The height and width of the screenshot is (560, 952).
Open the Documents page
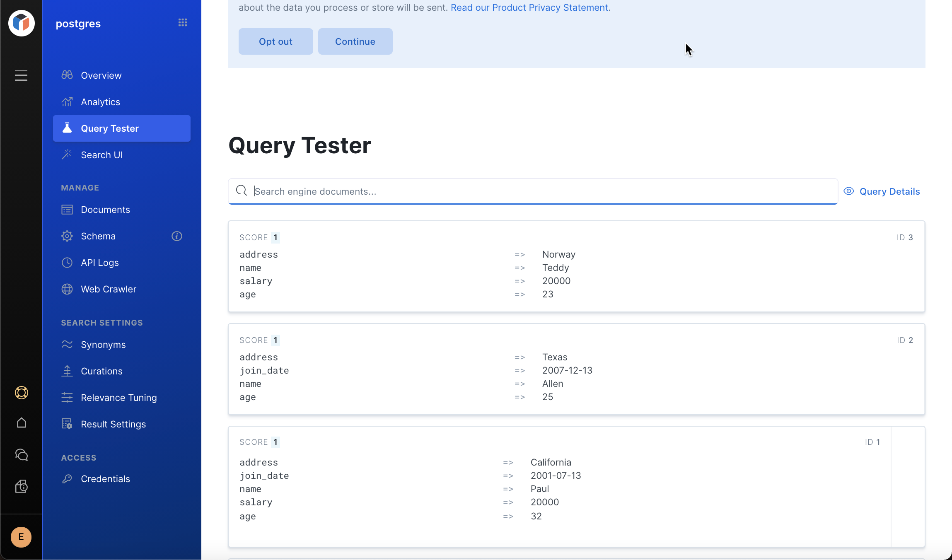coord(105,210)
